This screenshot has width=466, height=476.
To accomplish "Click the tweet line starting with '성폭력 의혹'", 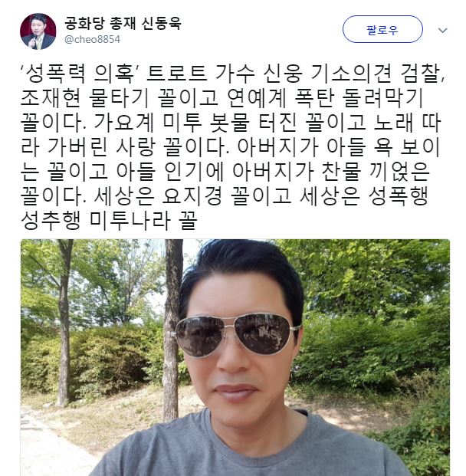I will click(234, 74).
